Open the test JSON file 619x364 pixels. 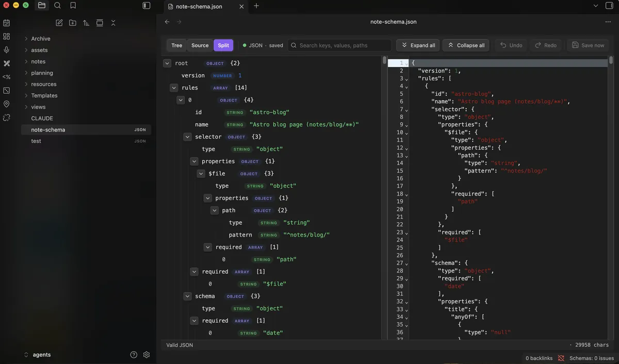pyautogui.click(x=86, y=141)
